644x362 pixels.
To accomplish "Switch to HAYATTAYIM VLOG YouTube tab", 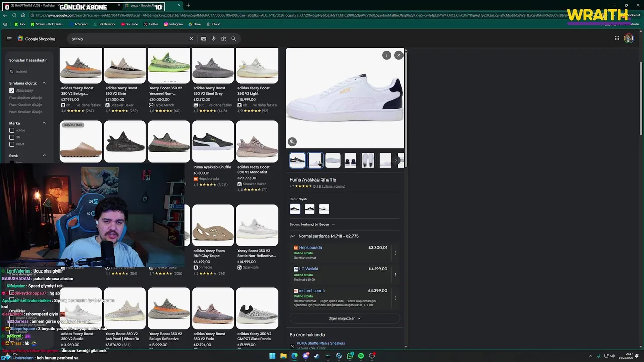I will [x=33, y=6].
